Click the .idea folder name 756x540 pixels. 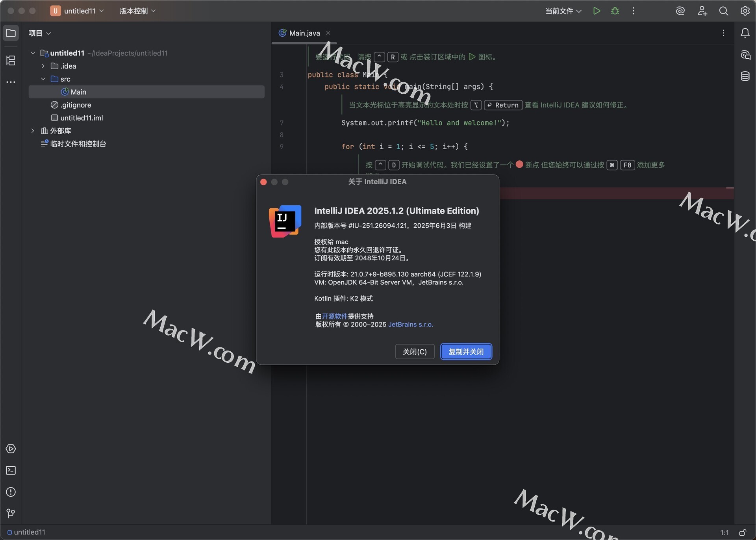pos(69,66)
